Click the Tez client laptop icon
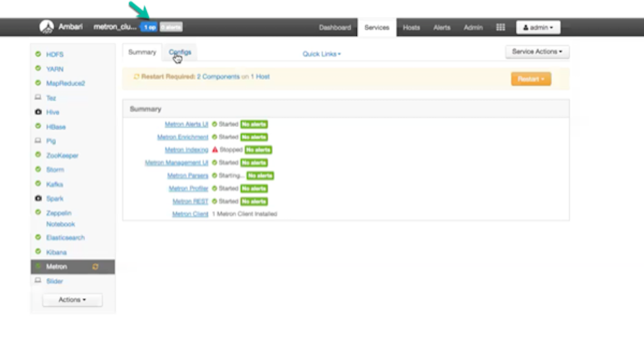This screenshot has width=644, height=349. [x=38, y=97]
